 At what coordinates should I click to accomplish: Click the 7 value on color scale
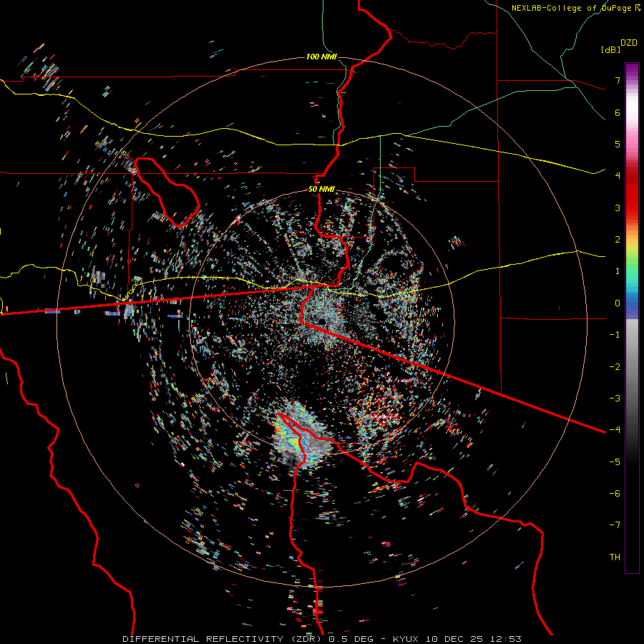618,80
